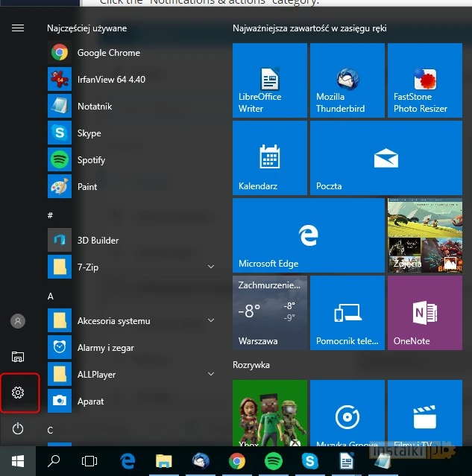This screenshot has width=472, height=476.
Task: Click the Task View taskbar icon
Action: tap(89, 461)
